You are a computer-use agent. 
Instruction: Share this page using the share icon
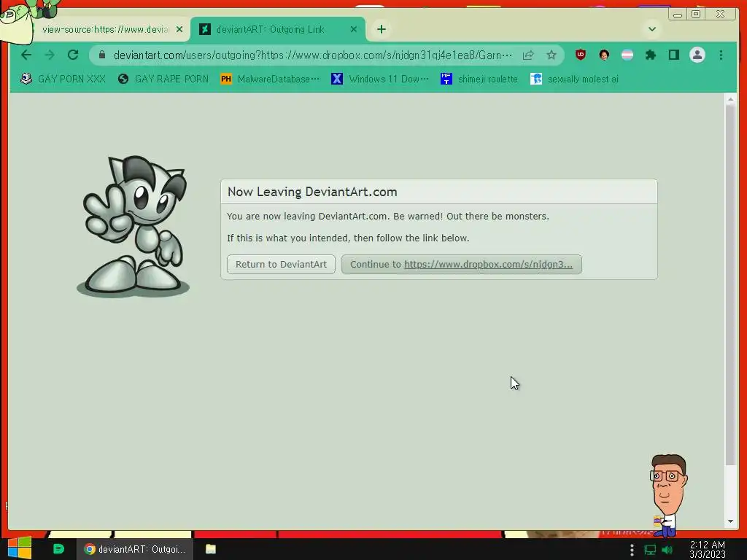click(x=528, y=55)
